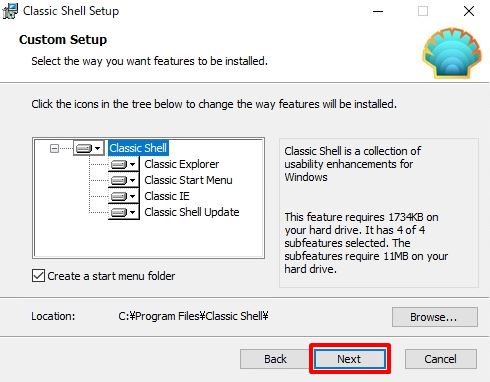Select the Classic Shell root feature
The height and width of the screenshot is (382, 490).
[138, 148]
